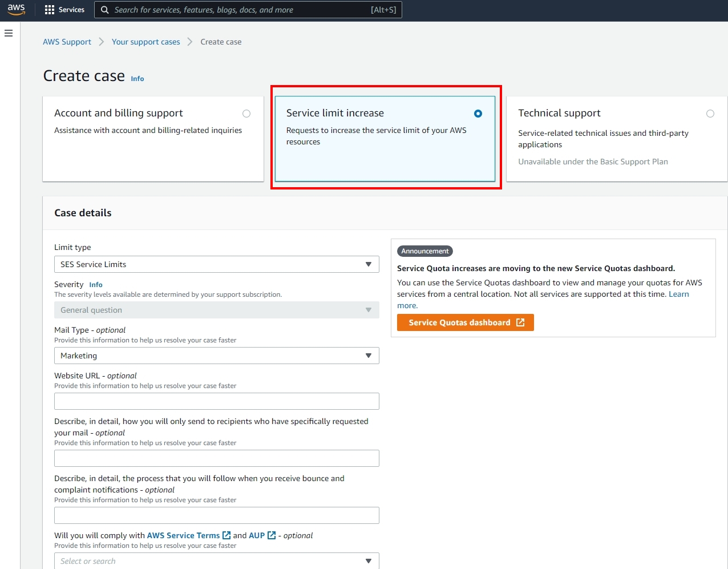Click the Account and billing support card title
Viewport: 728px width, 569px height.
119,113
